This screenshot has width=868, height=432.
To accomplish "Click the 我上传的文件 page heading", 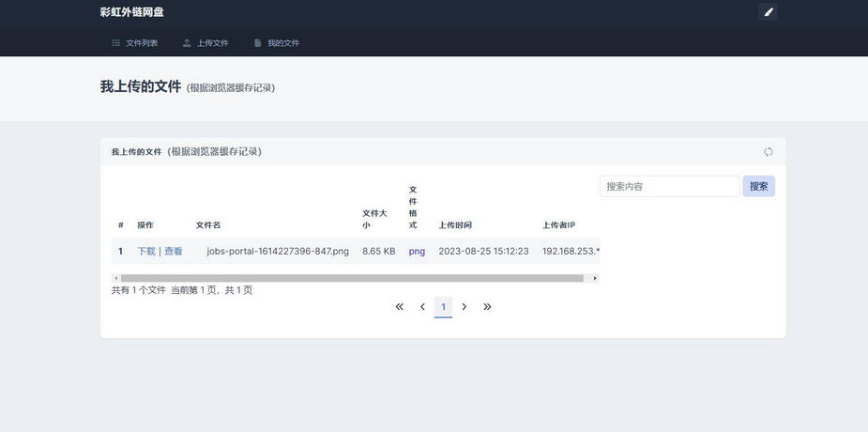I will (141, 86).
